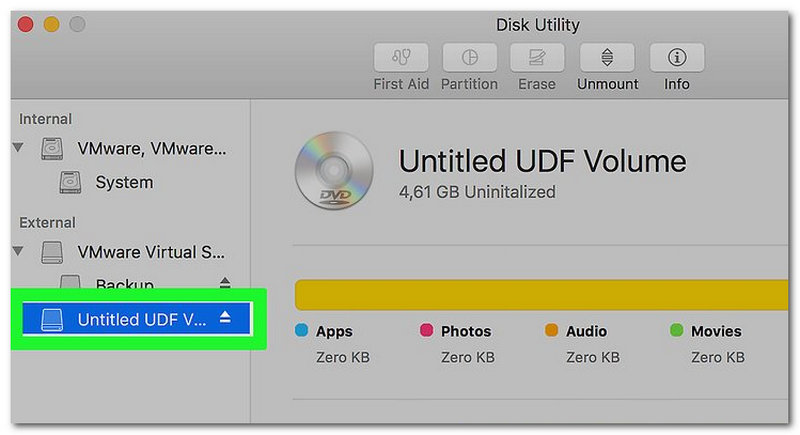Image resolution: width=800 pixels, height=435 pixels.
Task: Eject the Untitled UDF volume
Action: tap(225, 318)
